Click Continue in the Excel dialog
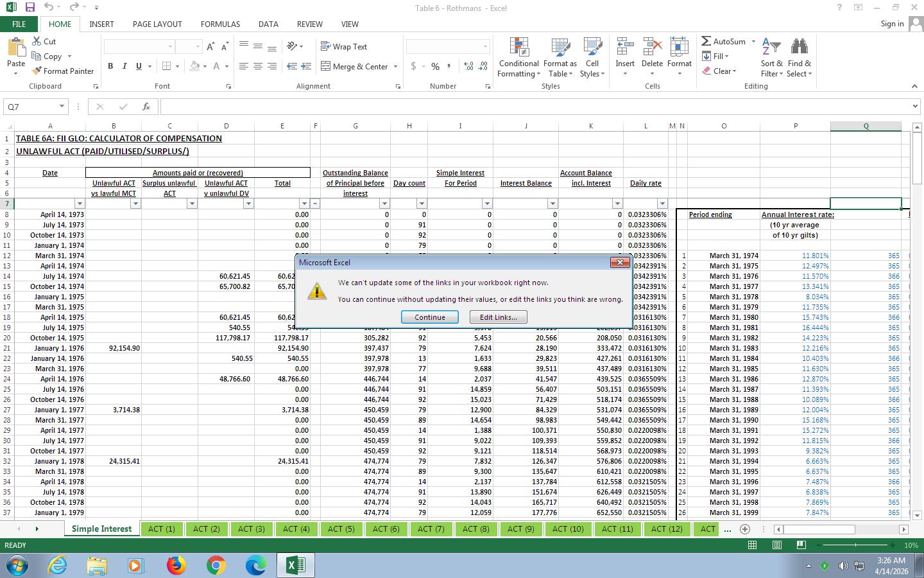Viewport: 924px width, 578px height. tap(429, 317)
